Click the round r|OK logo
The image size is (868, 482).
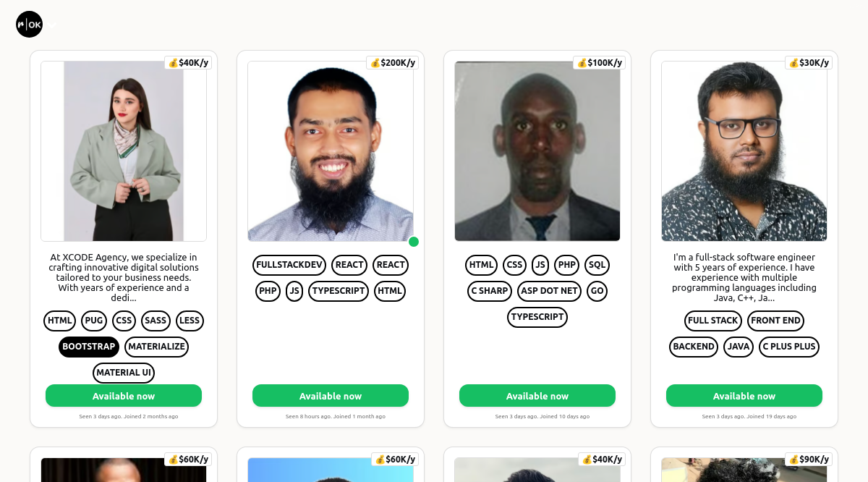coord(30,25)
